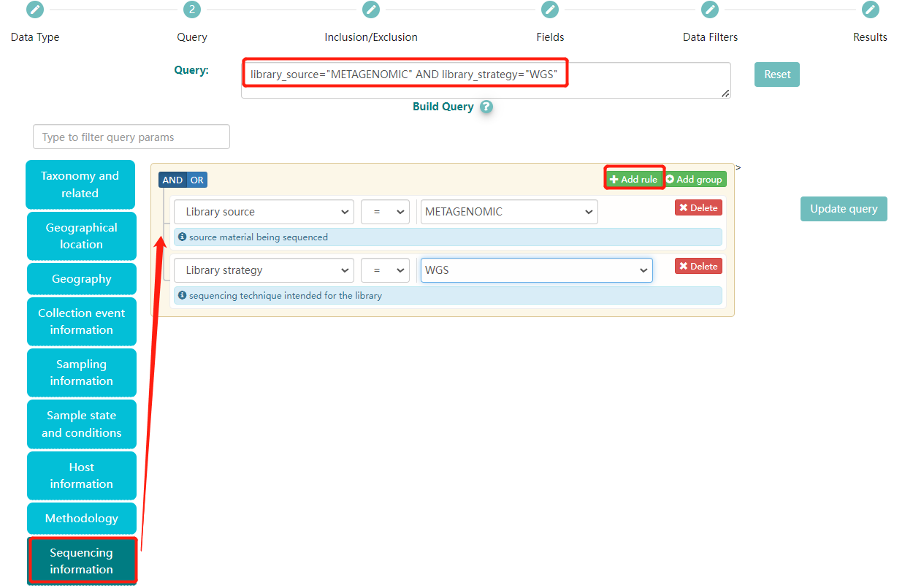Open the operator dropdown in the Library source row
Viewport: 913px width, 588px height.
(x=386, y=212)
